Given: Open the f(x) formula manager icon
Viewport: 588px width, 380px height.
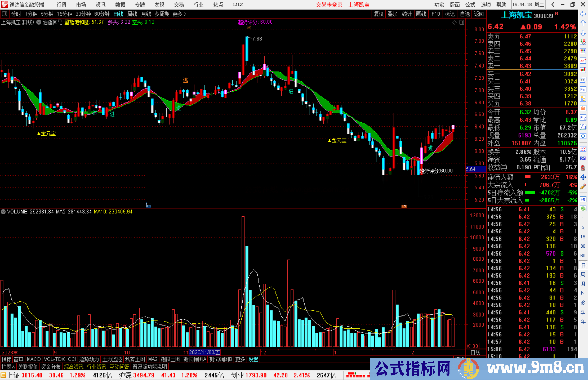Looking at the screenshot, I should (x=583, y=127).
